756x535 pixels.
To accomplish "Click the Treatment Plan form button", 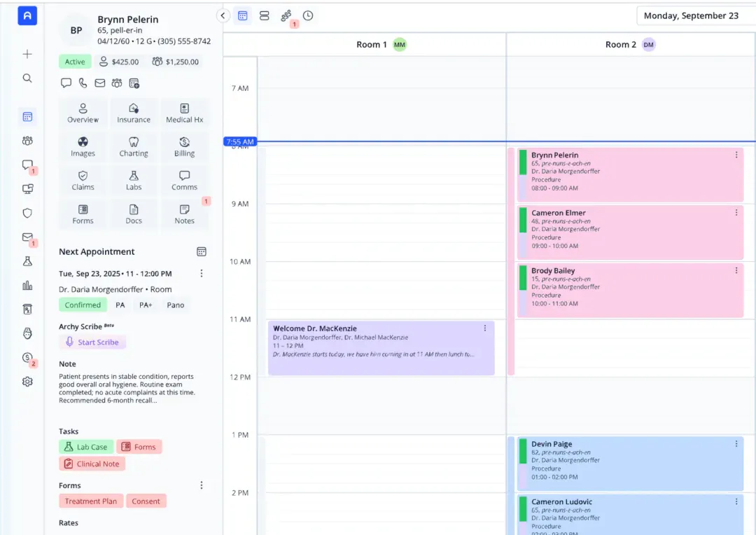I will pos(90,501).
